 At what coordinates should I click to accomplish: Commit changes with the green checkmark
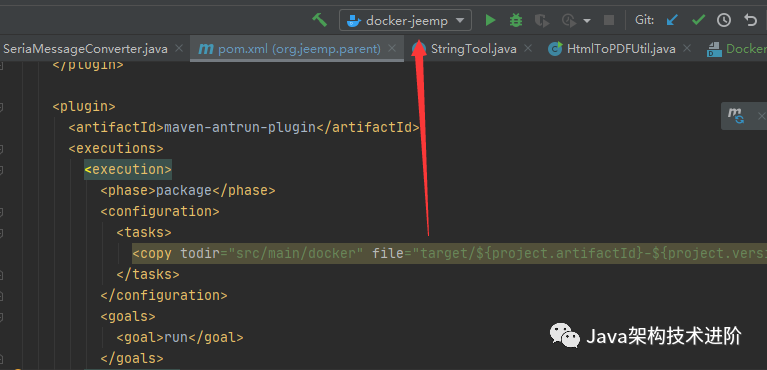pyautogui.click(x=698, y=21)
